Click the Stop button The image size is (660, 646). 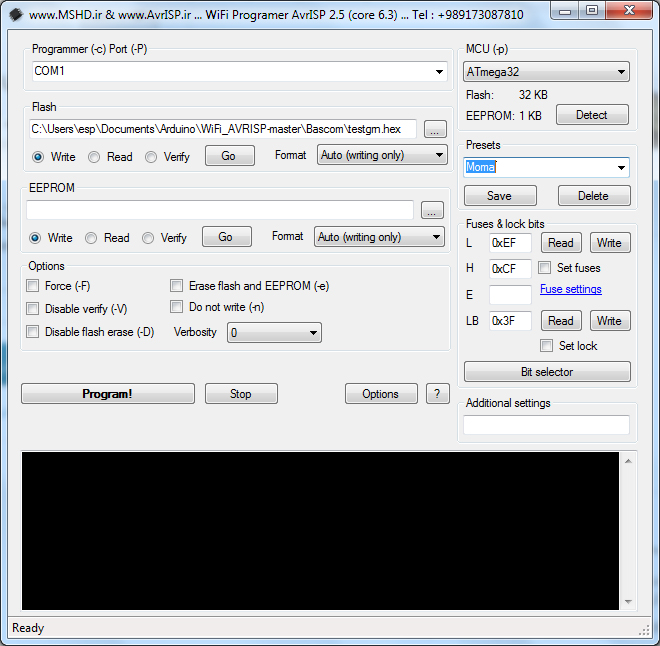[x=241, y=393]
